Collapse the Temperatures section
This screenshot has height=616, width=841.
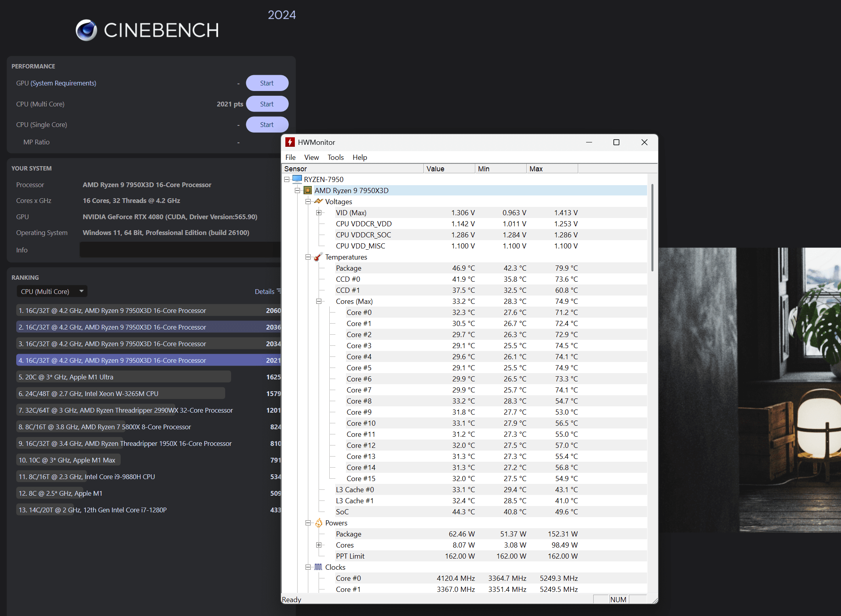pos(308,257)
